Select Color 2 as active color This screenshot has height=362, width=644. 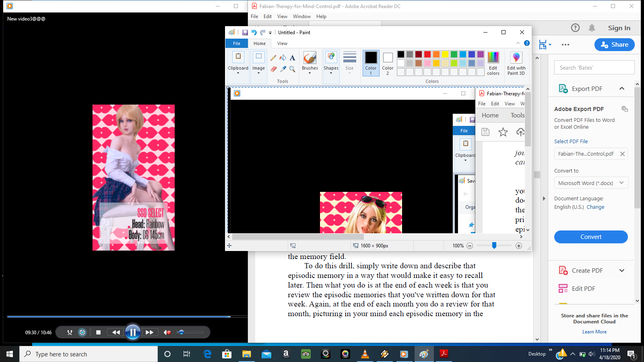tap(388, 63)
